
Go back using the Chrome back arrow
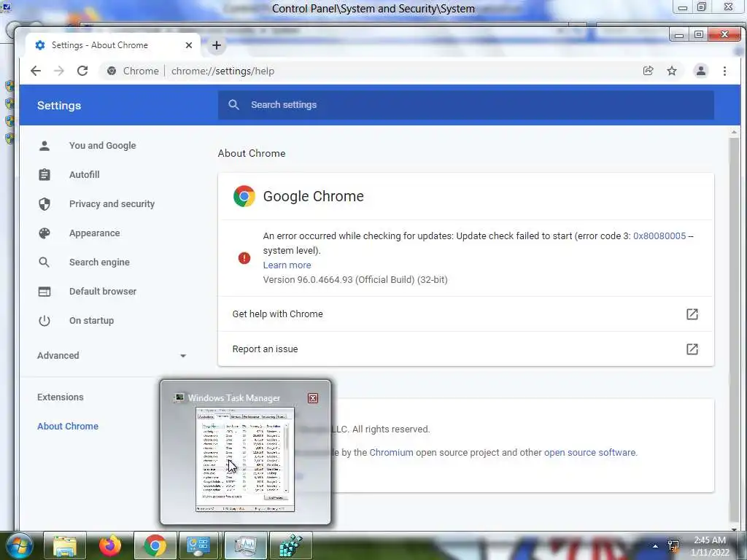36,71
